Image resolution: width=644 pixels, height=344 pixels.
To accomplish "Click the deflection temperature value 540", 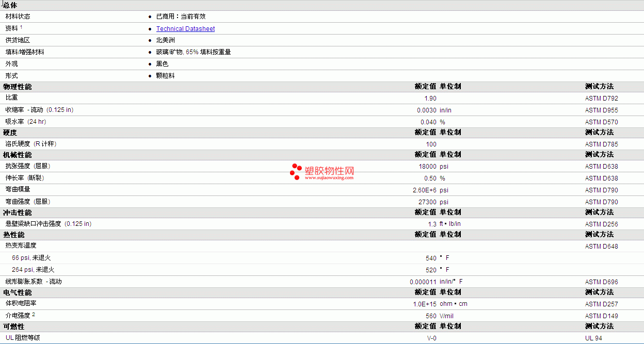I will tap(431, 258).
